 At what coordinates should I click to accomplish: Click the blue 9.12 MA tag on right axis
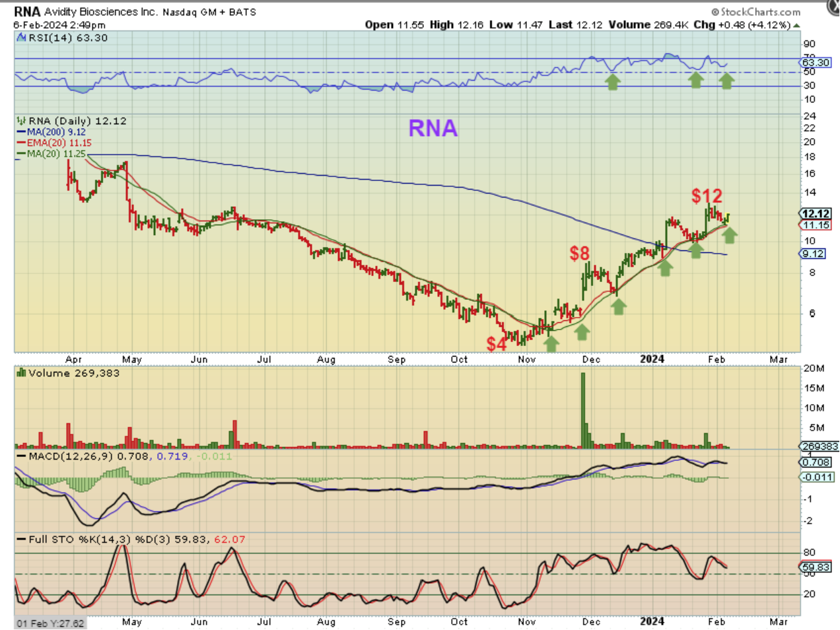pos(814,254)
